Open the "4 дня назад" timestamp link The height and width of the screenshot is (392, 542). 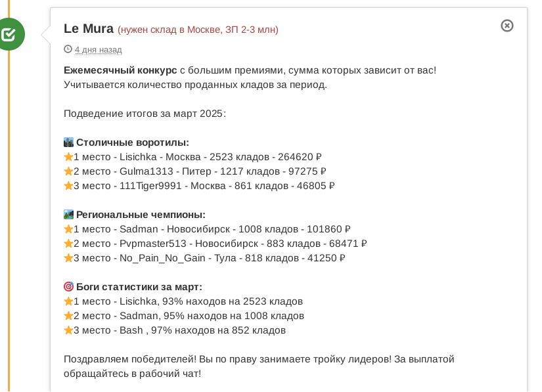click(x=98, y=50)
